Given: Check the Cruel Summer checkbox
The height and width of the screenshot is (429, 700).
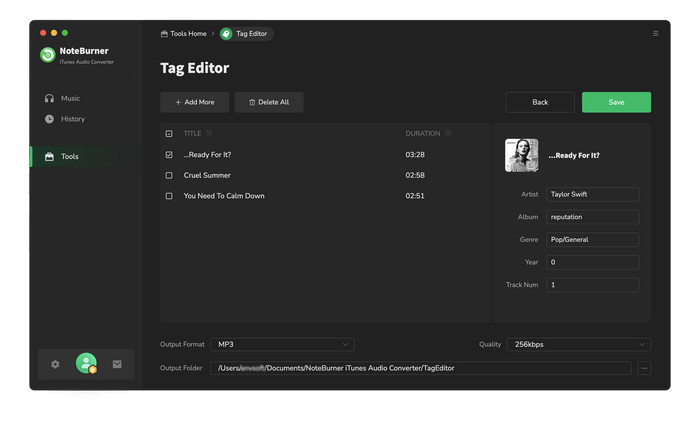Looking at the screenshot, I should 169,175.
